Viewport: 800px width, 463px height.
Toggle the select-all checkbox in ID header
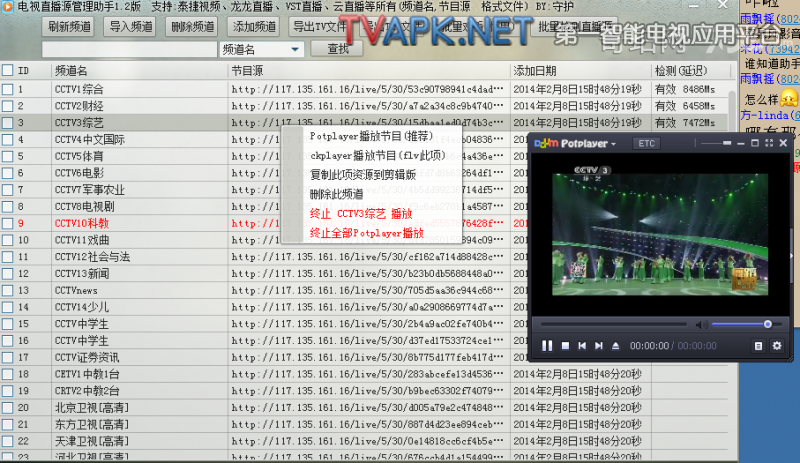[8, 70]
